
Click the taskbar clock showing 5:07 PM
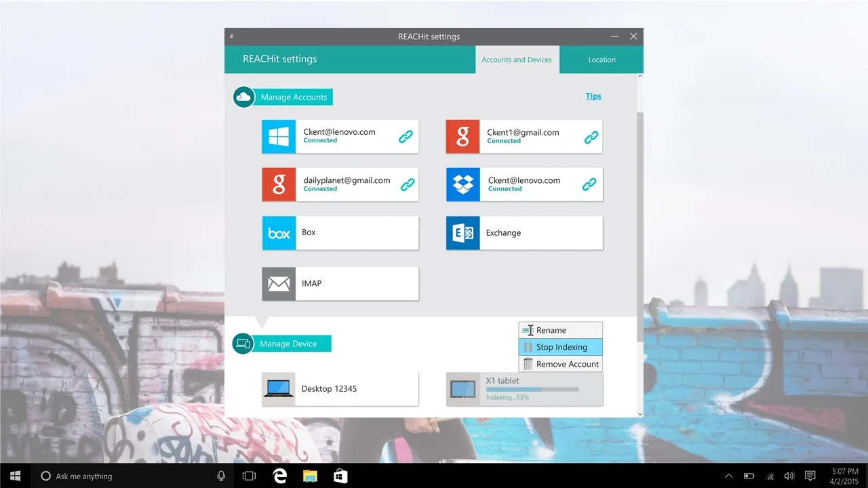[846, 476]
